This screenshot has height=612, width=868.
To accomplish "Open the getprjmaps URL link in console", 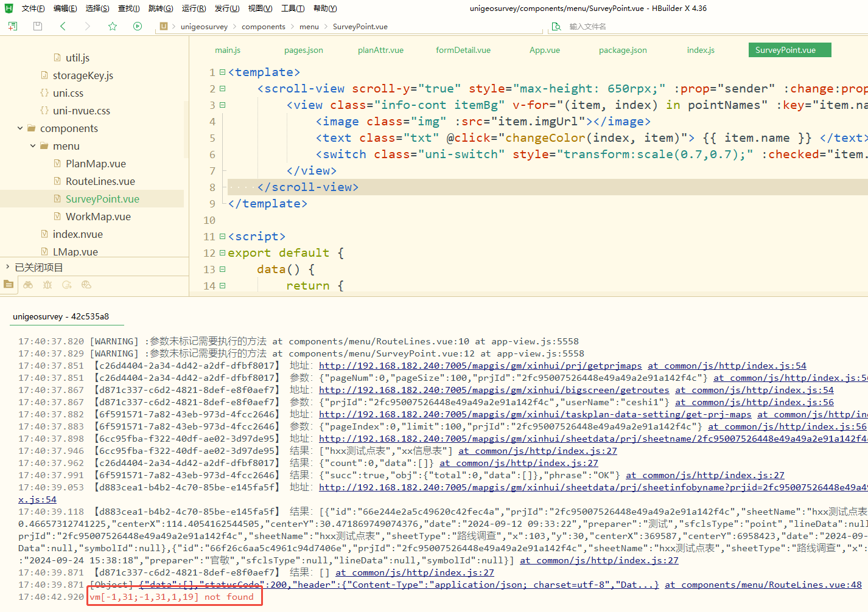I will click(480, 366).
